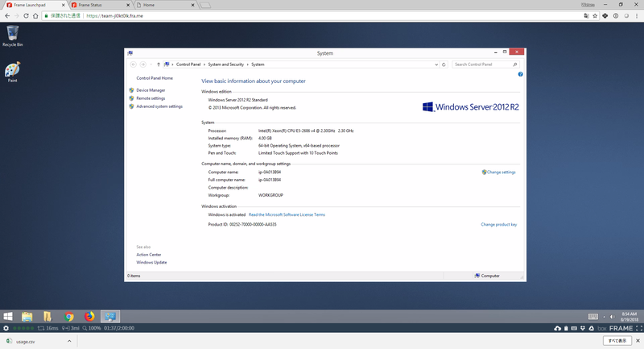Click the taskbar clock showing 8:54 AM
Screen dimensions: 644x349
[x=630, y=317]
